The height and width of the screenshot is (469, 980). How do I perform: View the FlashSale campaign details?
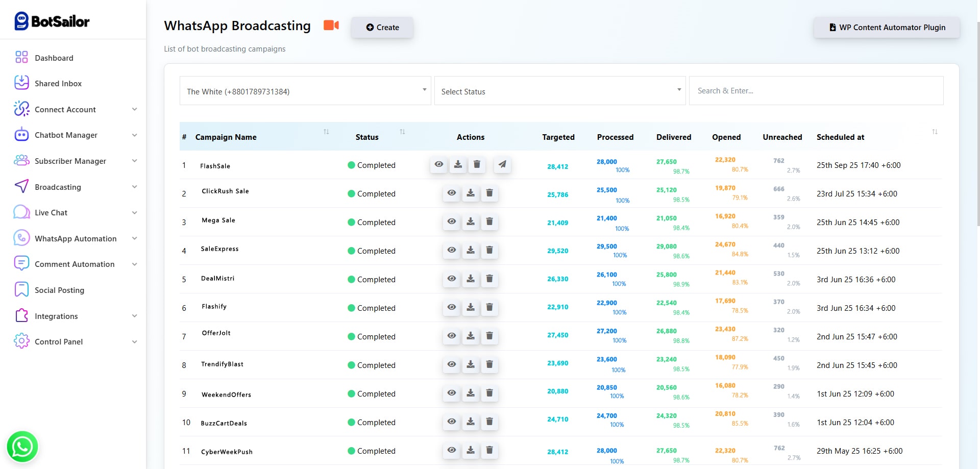point(438,164)
